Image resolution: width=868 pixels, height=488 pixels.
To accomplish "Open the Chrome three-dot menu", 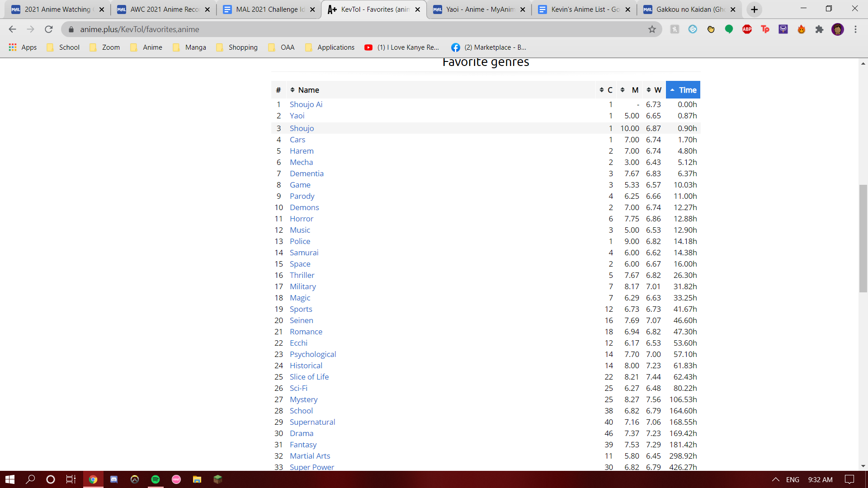I will click(x=855, y=29).
